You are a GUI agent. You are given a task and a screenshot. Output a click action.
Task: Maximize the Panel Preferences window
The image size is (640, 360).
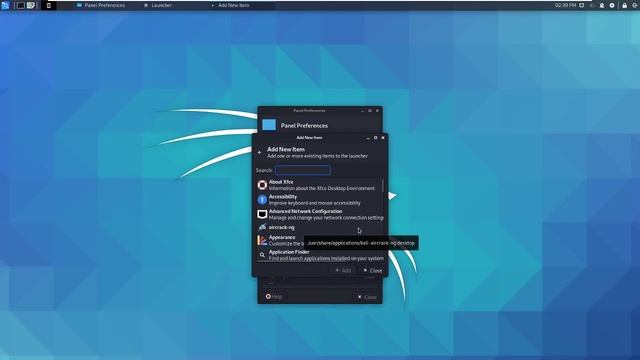[x=370, y=111]
